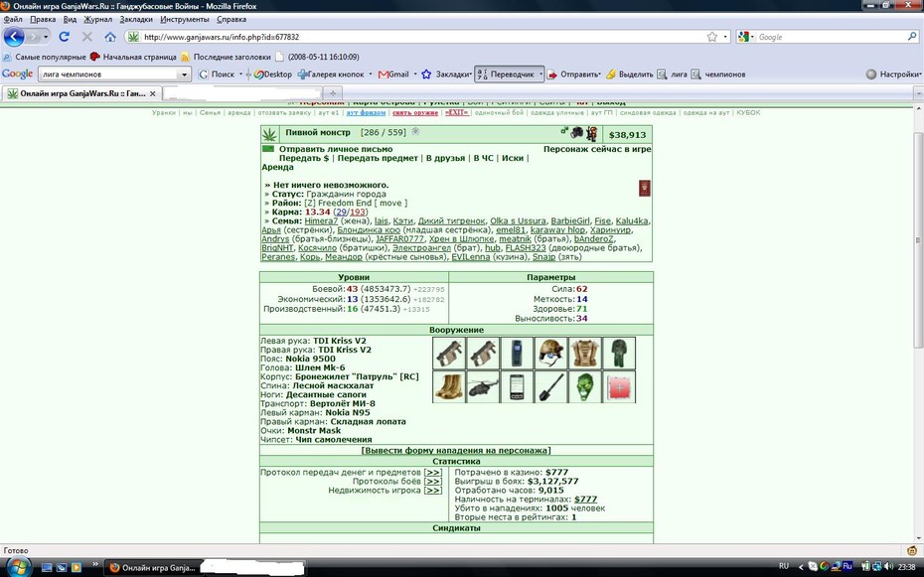This screenshot has height=577, width=924.
Task: Expand the Отправить dropdown on Google toolbar
Action: [x=599, y=74]
